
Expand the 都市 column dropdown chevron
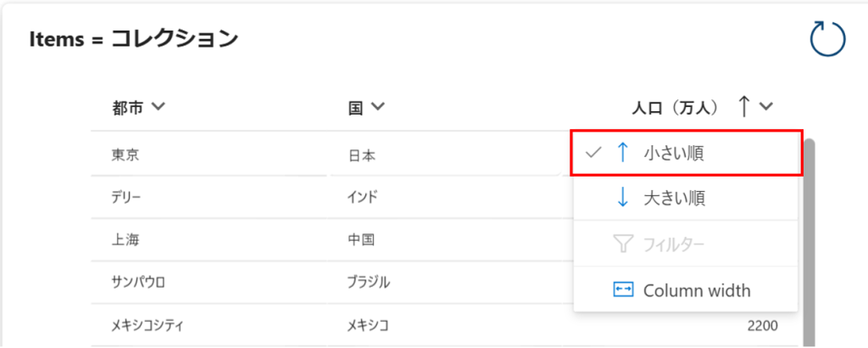(x=157, y=107)
